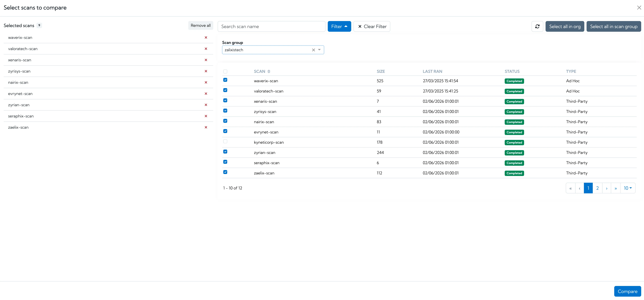Viewport: 644px width, 300px height.
Task: Remove nairix-scan from selected scans
Action: (206, 82)
